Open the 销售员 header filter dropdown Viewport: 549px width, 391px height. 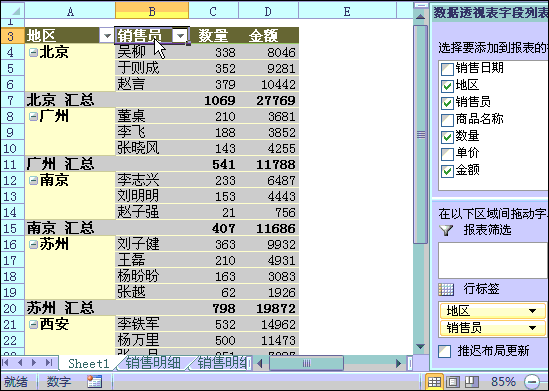coord(181,35)
